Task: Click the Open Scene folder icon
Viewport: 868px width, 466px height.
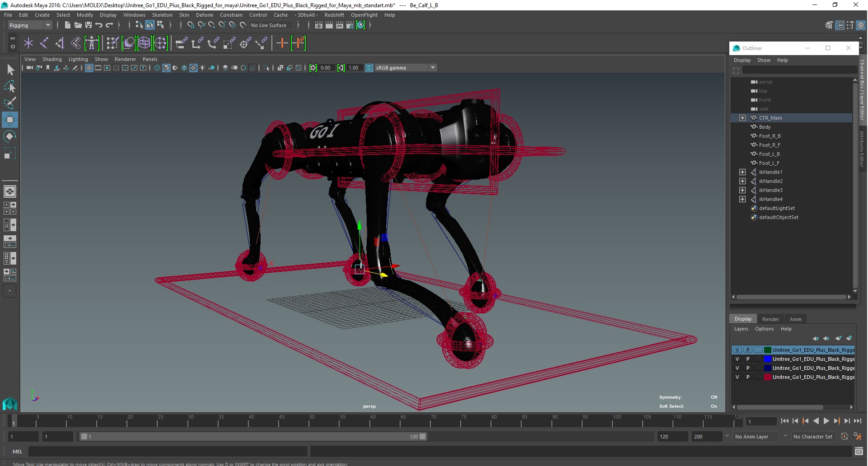Action: click(x=78, y=25)
